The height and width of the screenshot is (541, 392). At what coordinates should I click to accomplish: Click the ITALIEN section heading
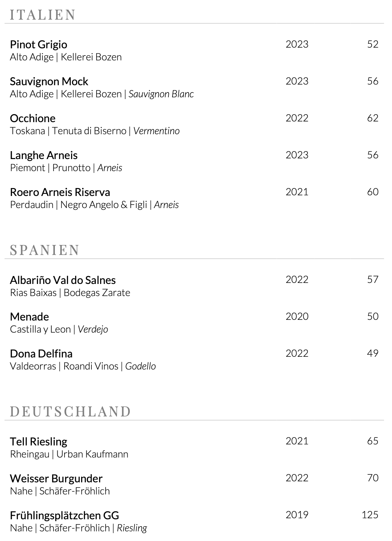point(43,15)
